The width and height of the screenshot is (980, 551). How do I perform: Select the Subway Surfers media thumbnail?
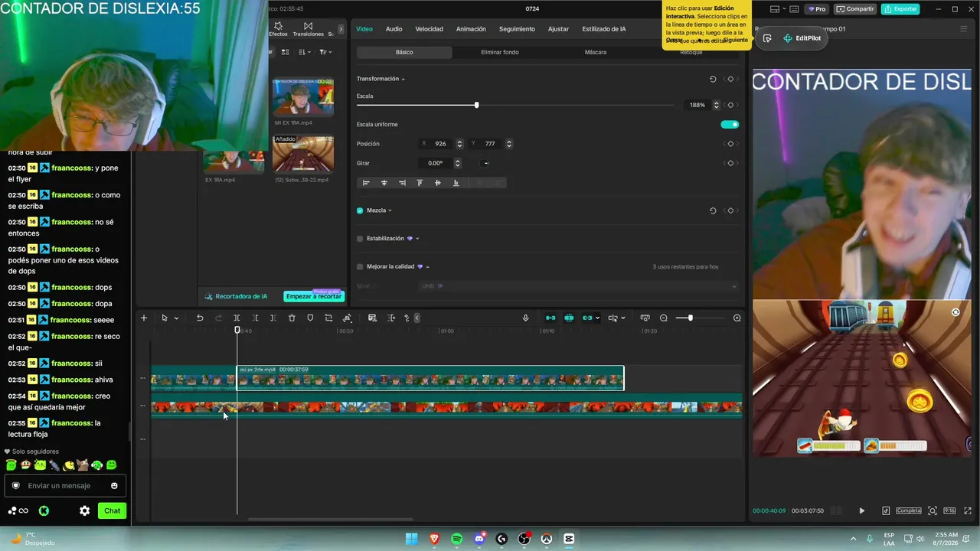pos(303,155)
